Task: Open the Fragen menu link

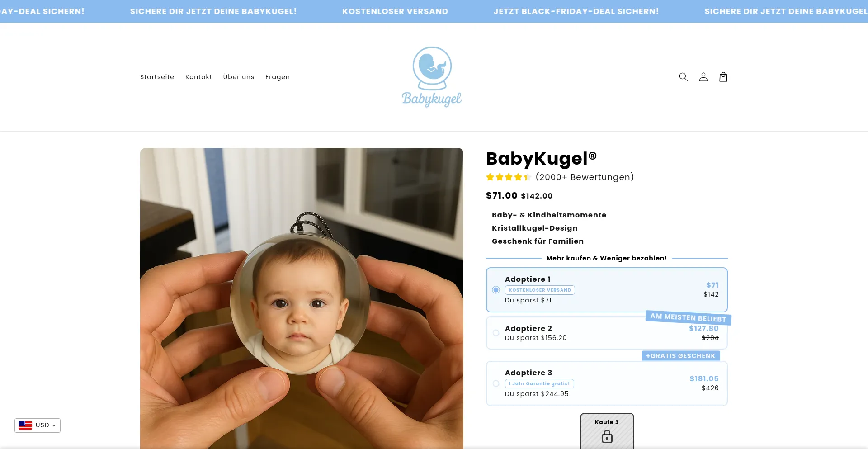Action: click(x=278, y=77)
